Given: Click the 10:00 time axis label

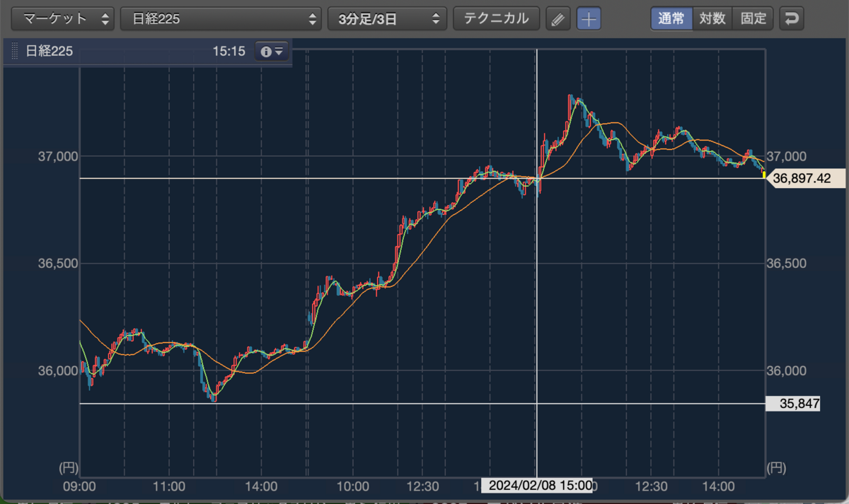Looking at the screenshot, I should [352, 486].
